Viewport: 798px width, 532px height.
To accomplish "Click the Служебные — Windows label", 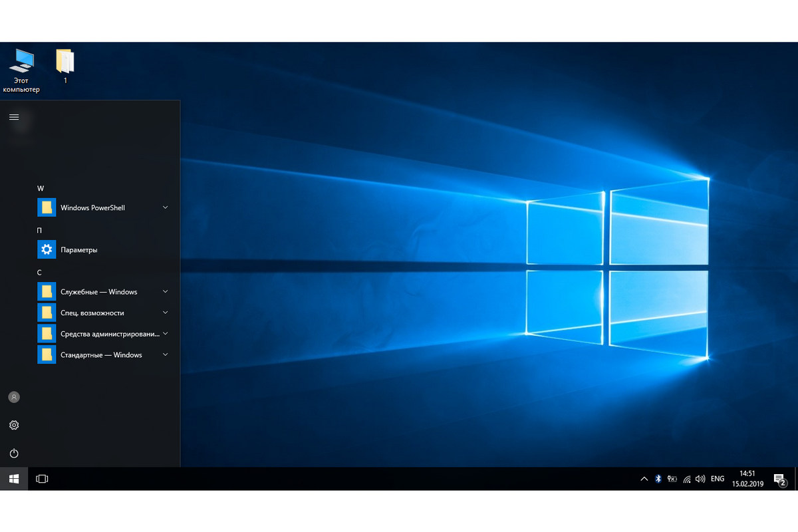I will pos(98,292).
